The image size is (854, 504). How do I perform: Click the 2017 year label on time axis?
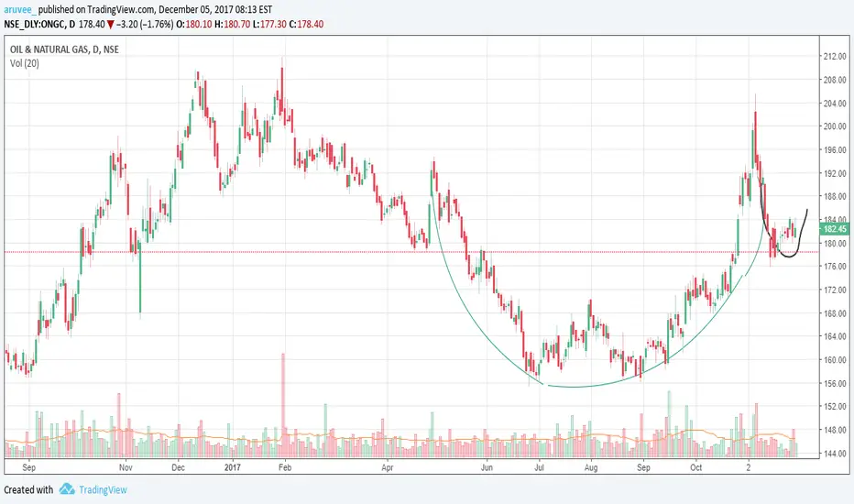[233, 467]
